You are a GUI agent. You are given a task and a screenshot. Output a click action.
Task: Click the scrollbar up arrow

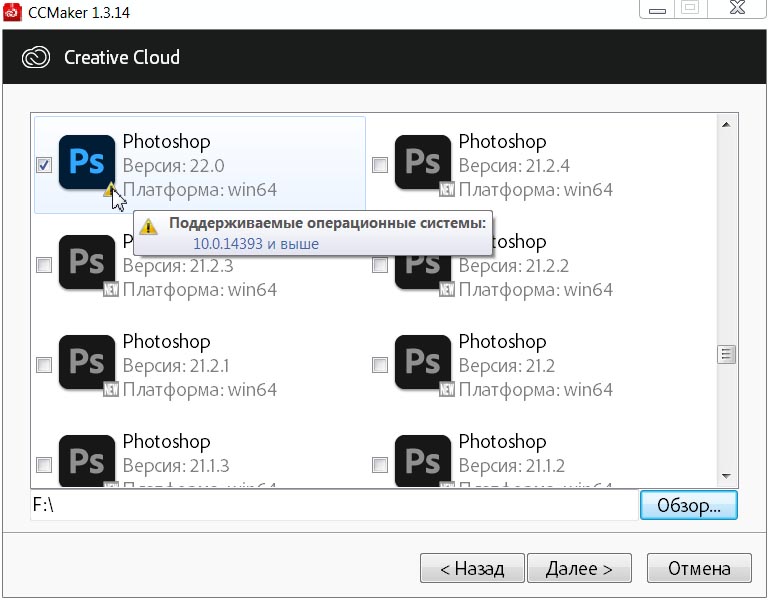point(726,125)
